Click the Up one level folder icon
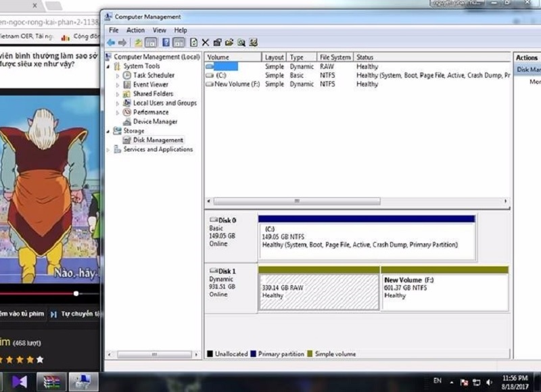The height and width of the screenshot is (392, 541). point(139,41)
